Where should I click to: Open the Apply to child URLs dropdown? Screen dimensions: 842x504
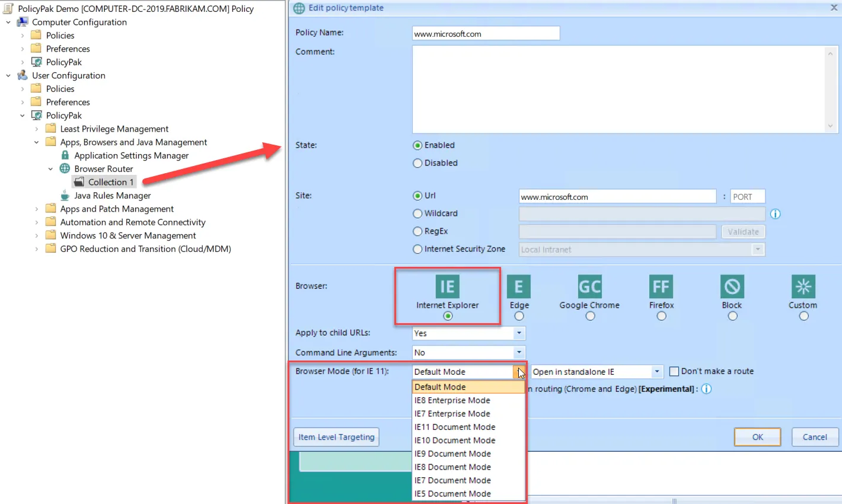tap(468, 333)
